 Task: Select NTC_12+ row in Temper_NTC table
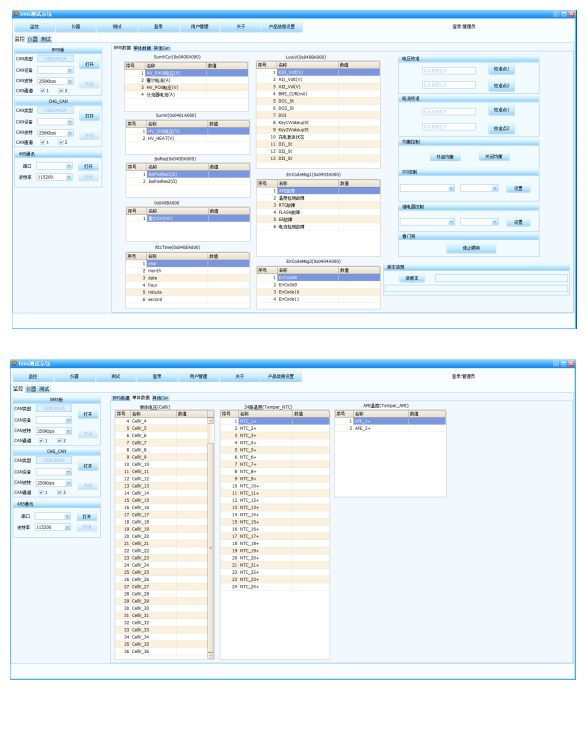[275, 500]
